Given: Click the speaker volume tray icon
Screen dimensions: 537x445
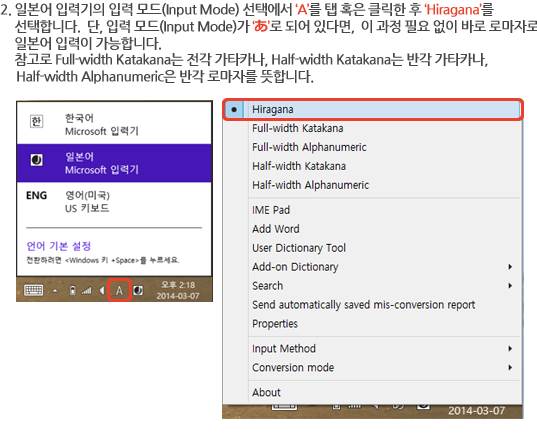Looking at the screenshot, I should tap(102, 291).
